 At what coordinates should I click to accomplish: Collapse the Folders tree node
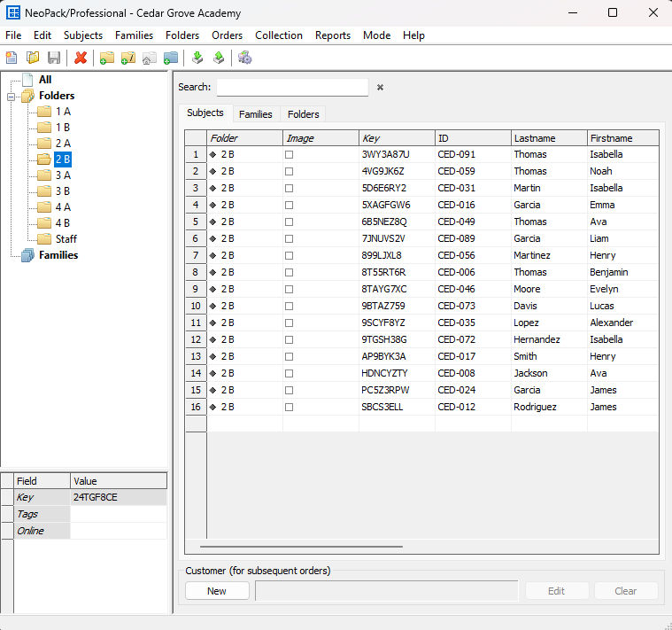pyautogui.click(x=11, y=96)
